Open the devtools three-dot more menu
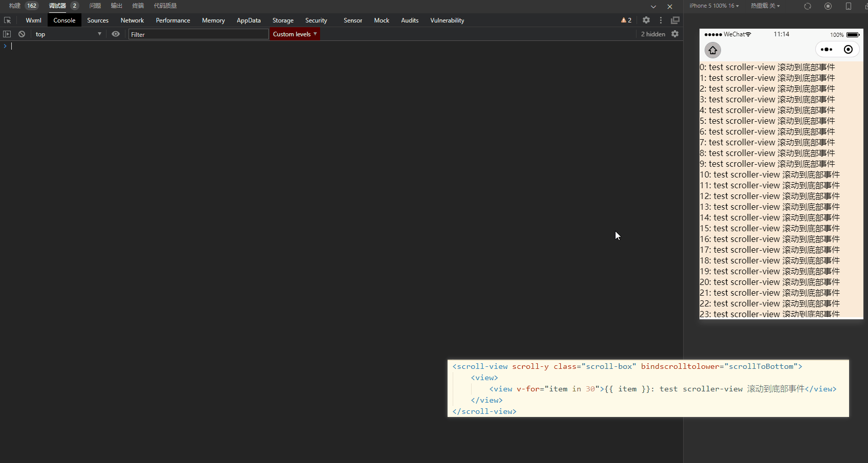Image resolution: width=868 pixels, height=463 pixels. (661, 20)
